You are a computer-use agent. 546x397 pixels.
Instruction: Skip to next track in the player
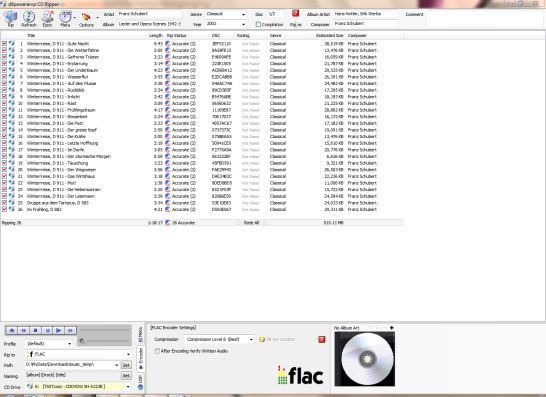[x=71, y=330]
